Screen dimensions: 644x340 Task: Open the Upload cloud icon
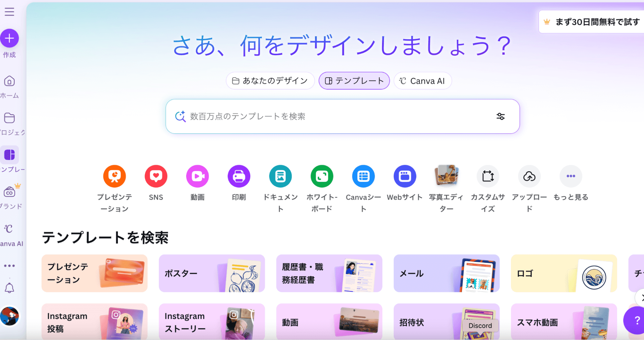coord(529,176)
